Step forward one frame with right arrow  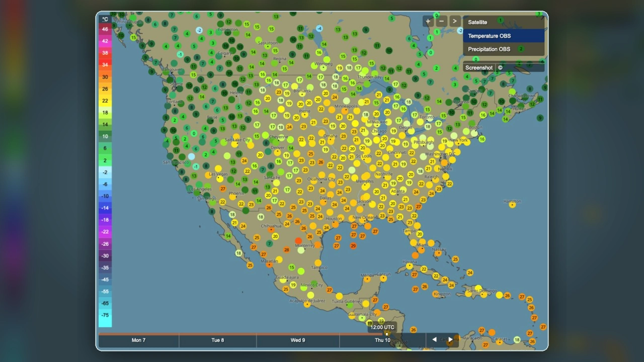click(x=450, y=340)
